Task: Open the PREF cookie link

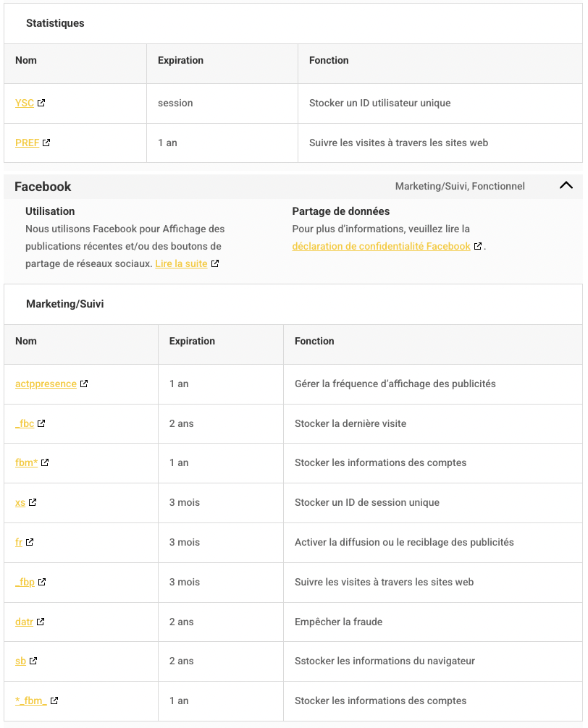Action: [27, 143]
